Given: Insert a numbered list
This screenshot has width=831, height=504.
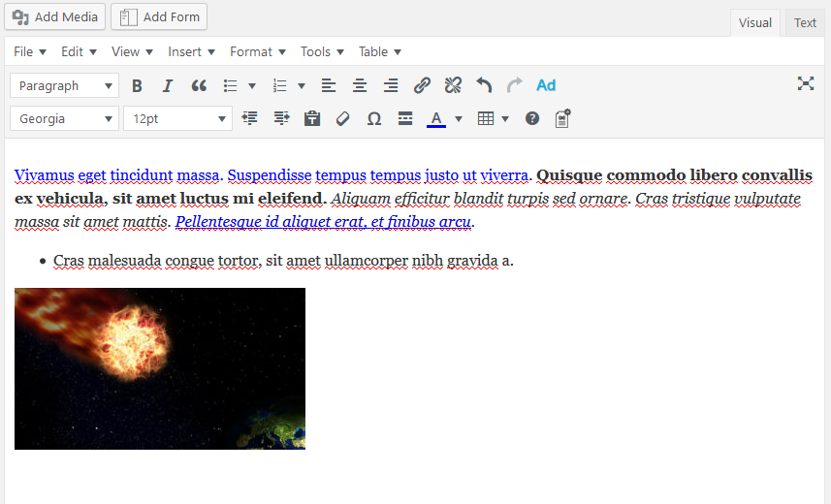Looking at the screenshot, I should click(x=279, y=85).
